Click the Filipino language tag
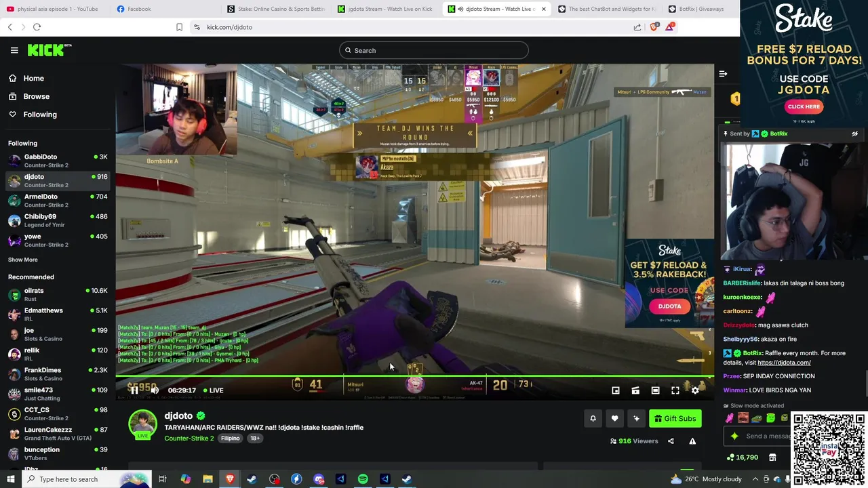This screenshot has width=868, height=488. (x=230, y=439)
